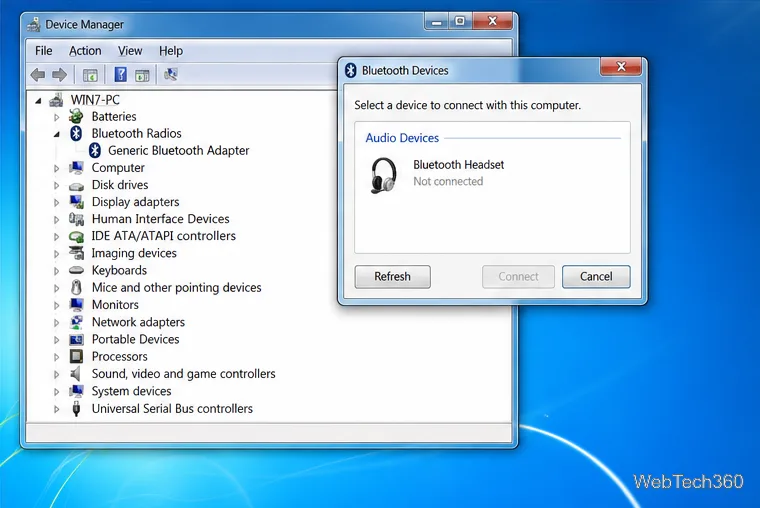The width and height of the screenshot is (760, 508).
Task: Select the Human Interface Devices label
Action: pyautogui.click(x=160, y=219)
